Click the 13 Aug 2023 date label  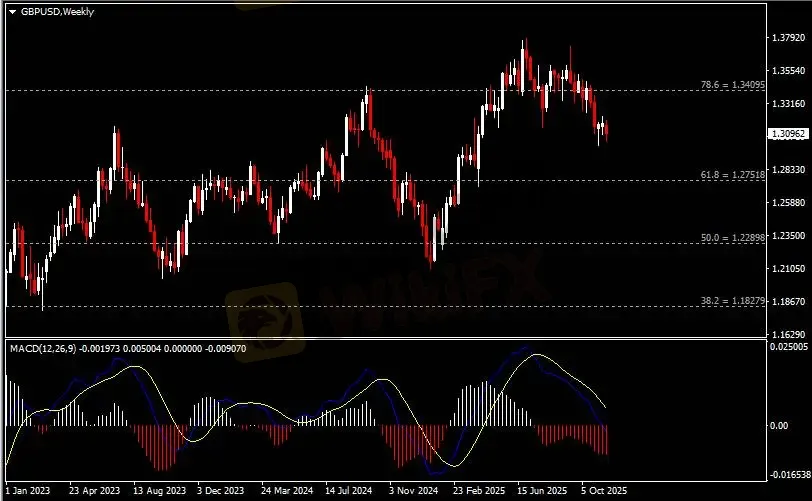pos(159,490)
